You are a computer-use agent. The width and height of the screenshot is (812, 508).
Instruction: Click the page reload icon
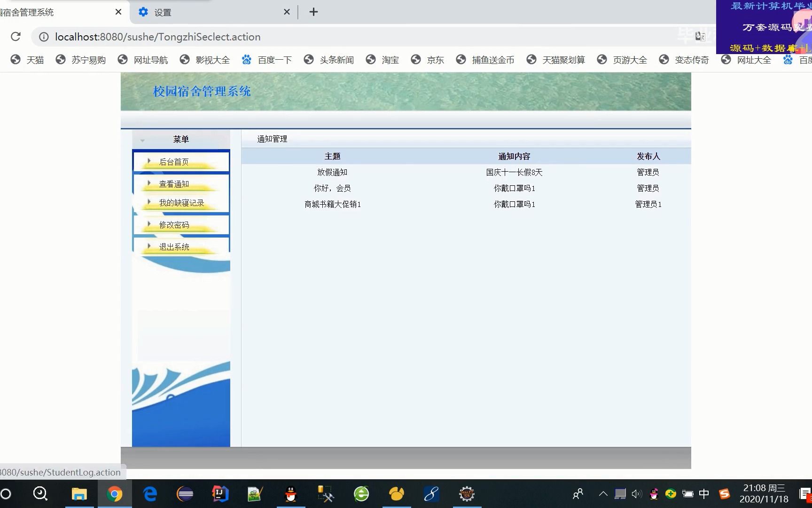pos(16,37)
